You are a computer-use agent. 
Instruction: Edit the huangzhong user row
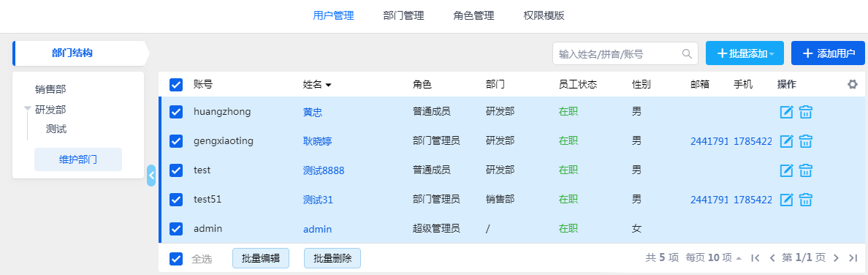pyautogui.click(x=786, y=112)
